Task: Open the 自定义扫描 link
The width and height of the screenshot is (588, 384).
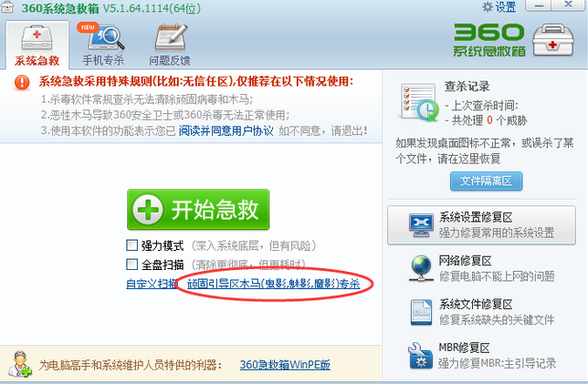Action: pos(152,284)
